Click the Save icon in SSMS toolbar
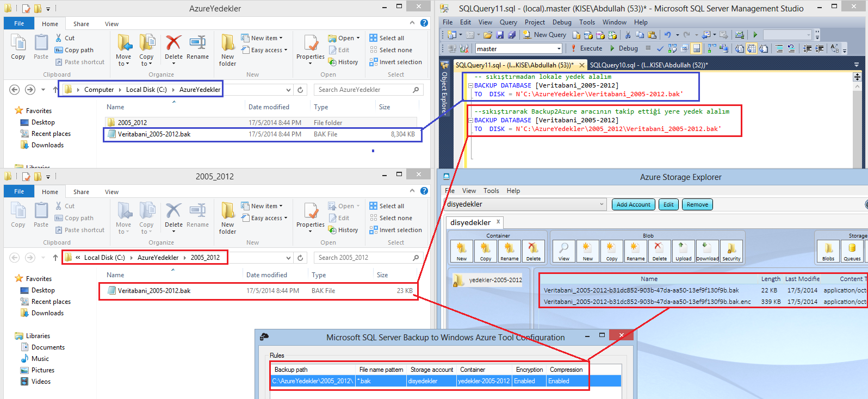 coord(500,35)
